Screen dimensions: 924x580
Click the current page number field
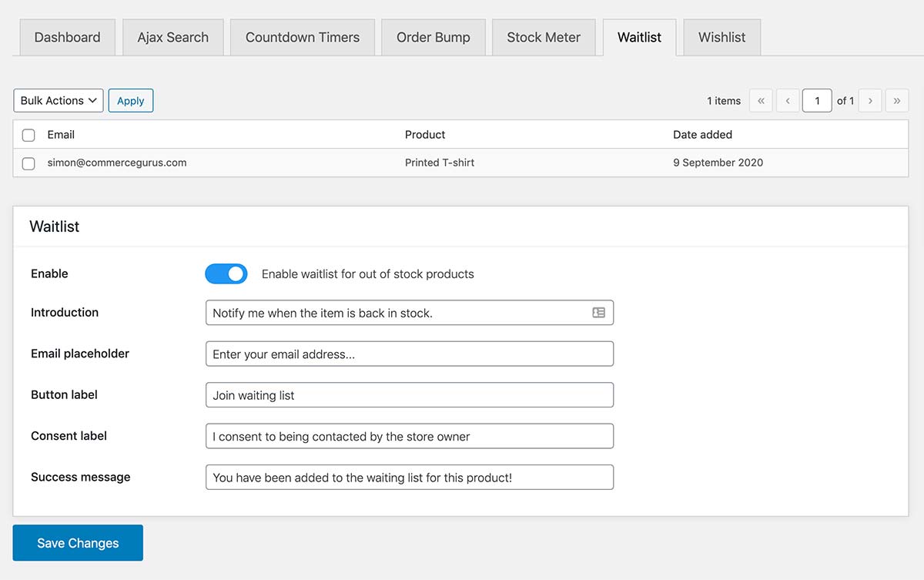pos(817,101)
